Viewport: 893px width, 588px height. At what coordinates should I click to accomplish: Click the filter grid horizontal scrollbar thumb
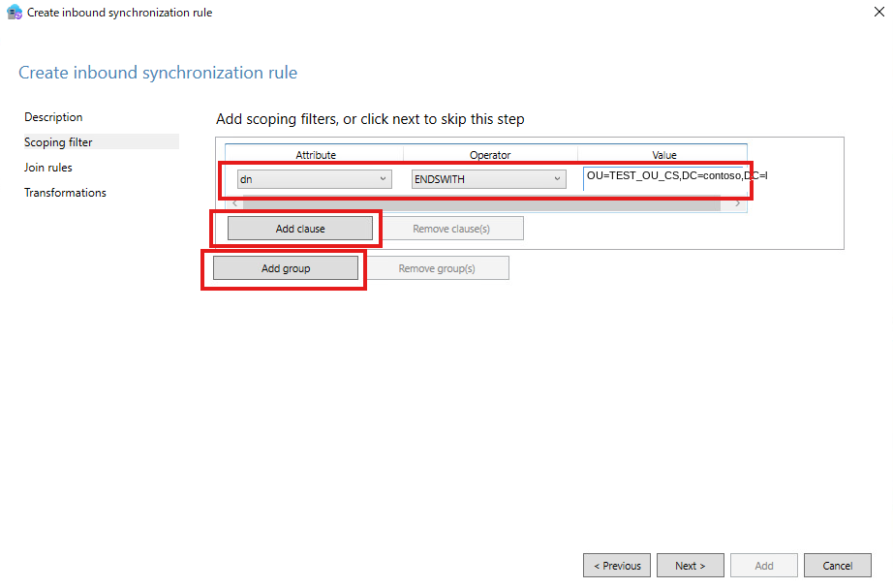481,204
